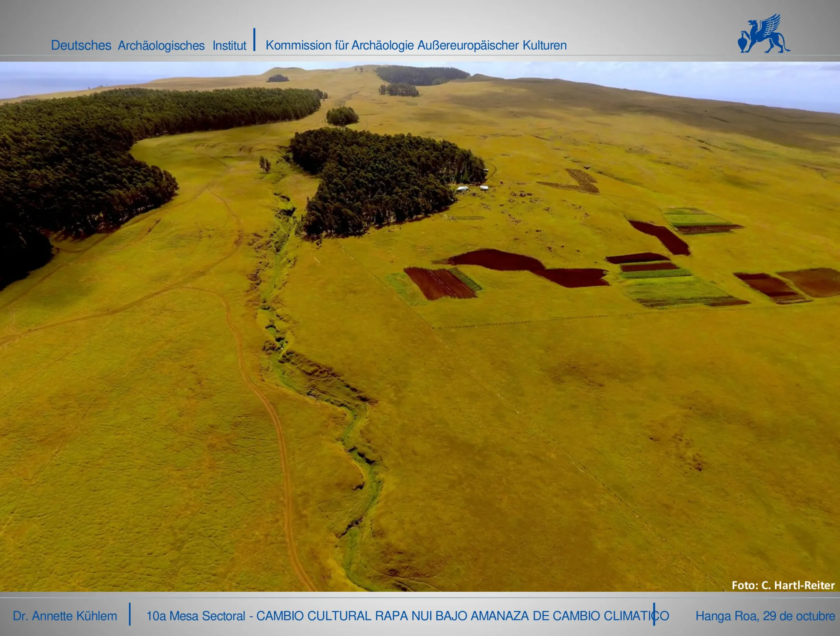
Task: Click 'Hanga Roa, 29 de octubre' footer text
Action: tap(765, 616)
